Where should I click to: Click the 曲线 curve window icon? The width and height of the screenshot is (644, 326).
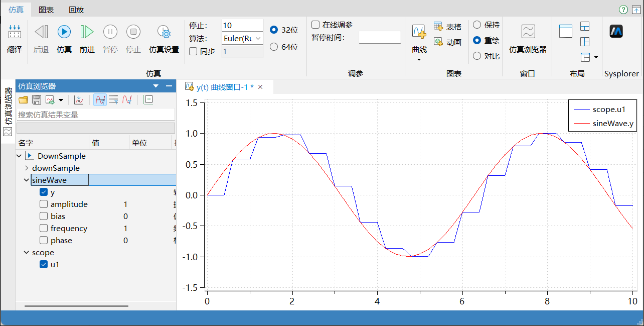pyautogui.click(x=419, y=32)
